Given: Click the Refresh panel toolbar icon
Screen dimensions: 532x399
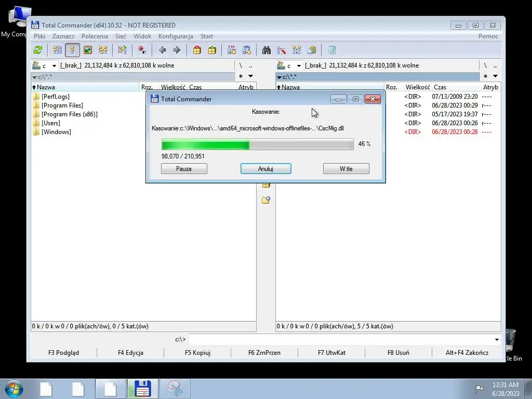Looking at the screenshot, I should tap(38, 50).
